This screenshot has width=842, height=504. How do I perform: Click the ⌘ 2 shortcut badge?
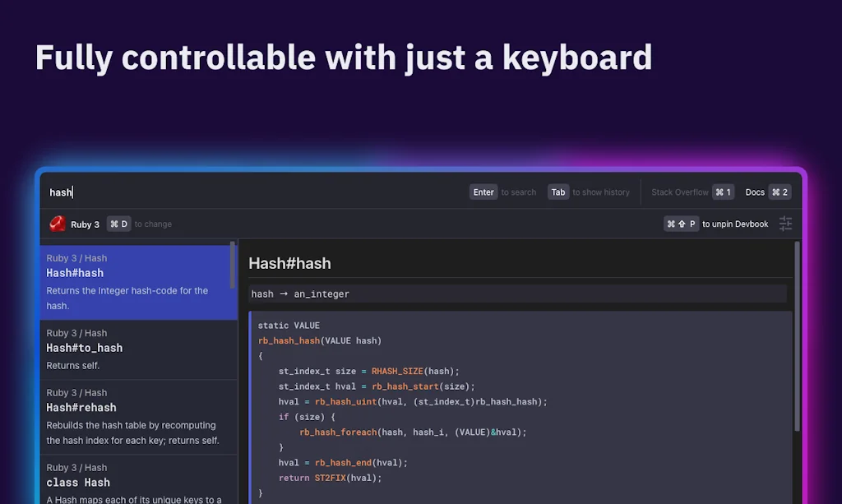(780, 192)
